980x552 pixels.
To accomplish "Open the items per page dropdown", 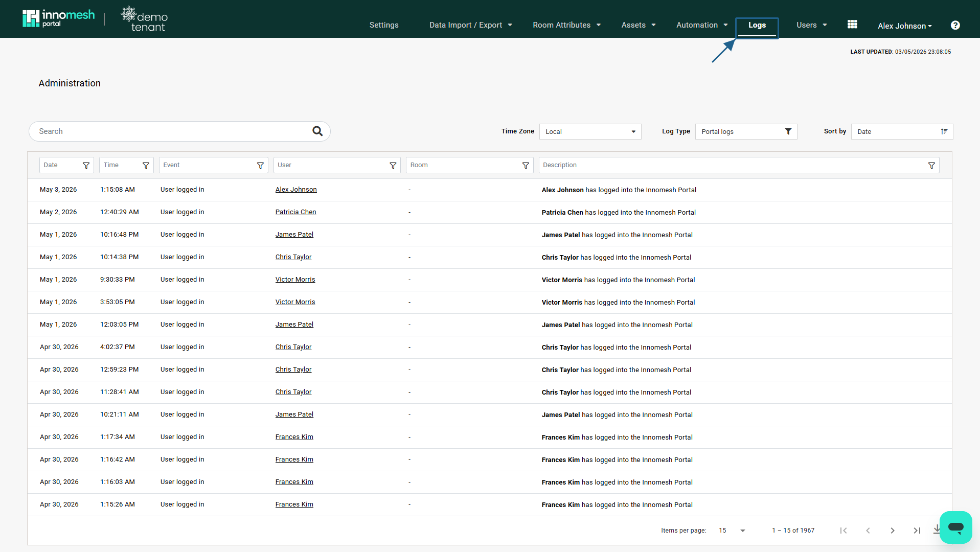I will pos(732,531).
